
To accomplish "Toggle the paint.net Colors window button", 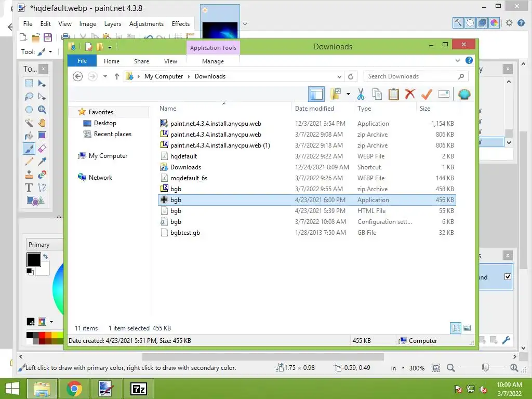I will pyautogui.click(x=494, y=23).
